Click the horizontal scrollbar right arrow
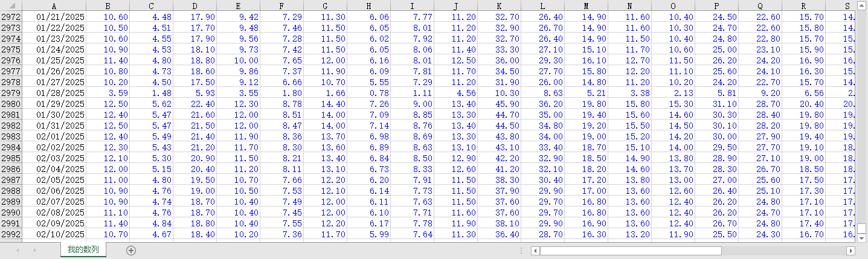868x259 pixels. [850, 251]
